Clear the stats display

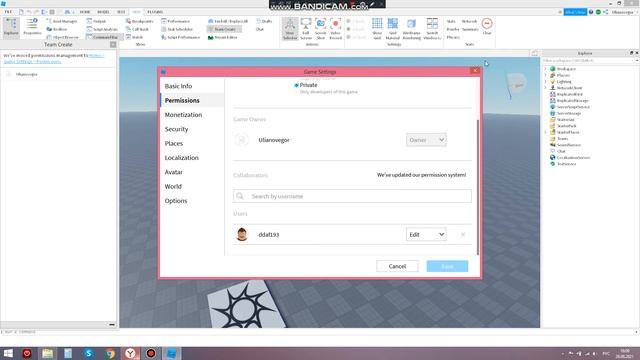coord(487,27)
